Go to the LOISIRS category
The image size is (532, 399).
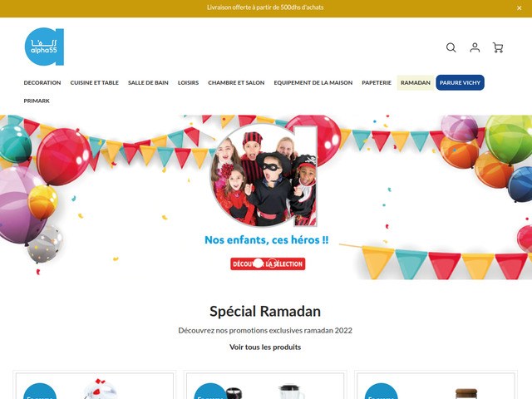pyautogui.click(x=189, y=83)
